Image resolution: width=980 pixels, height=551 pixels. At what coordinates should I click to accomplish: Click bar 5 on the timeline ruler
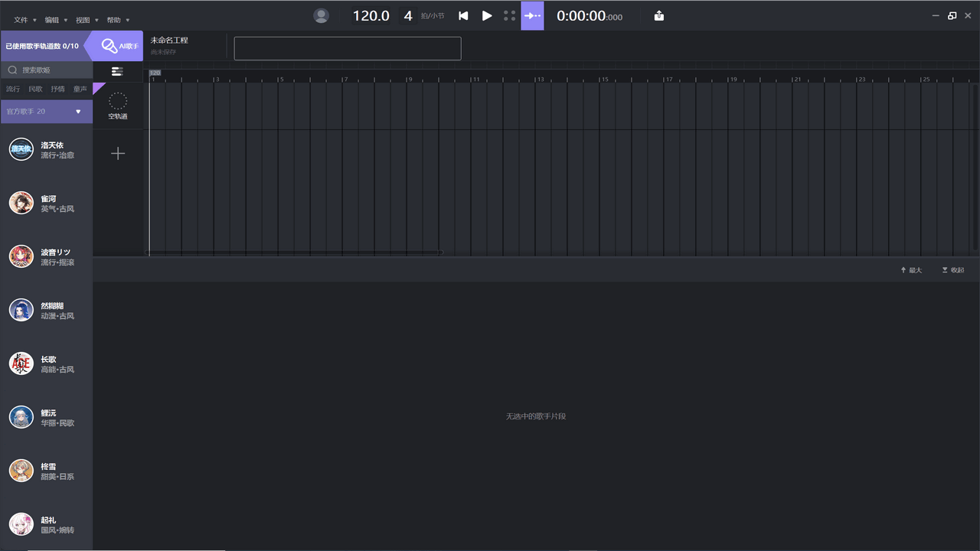(281, 80)
